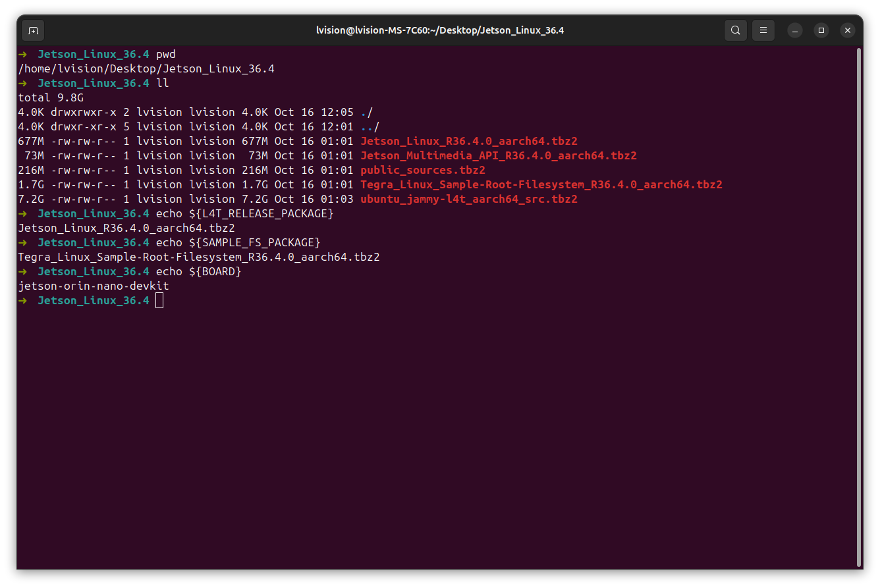Click the 'Oct 16 01:03' timestamp

[x=314, y=199]
